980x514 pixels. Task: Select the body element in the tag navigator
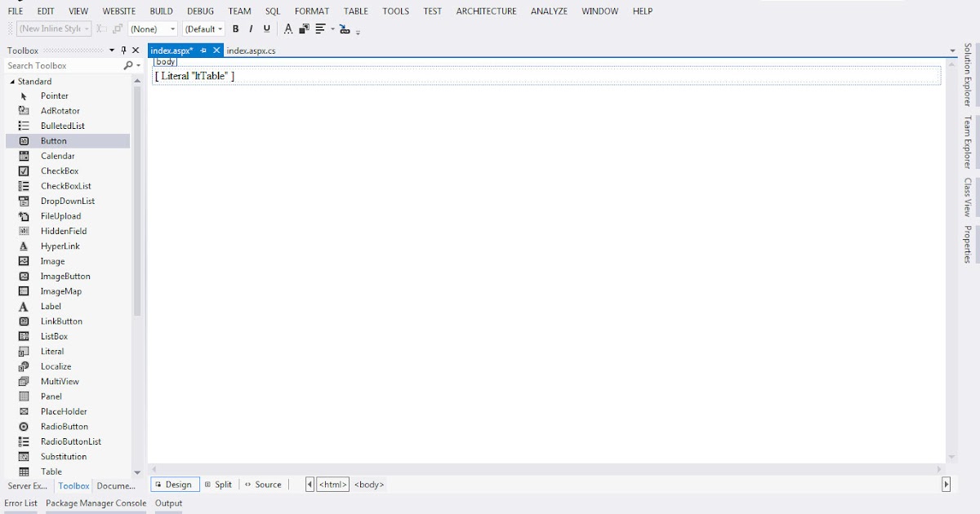[368, 484]
